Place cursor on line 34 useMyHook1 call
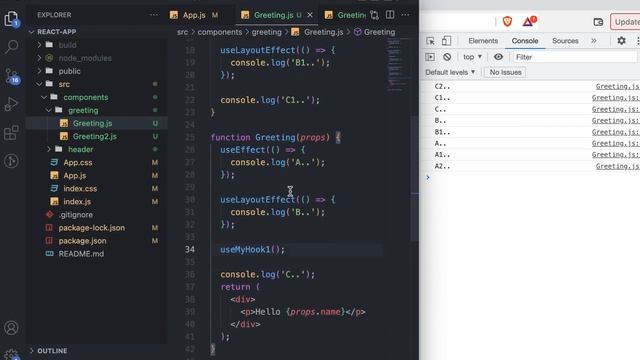The height and width of the screenshot is (360, 640). coord(252,249)
